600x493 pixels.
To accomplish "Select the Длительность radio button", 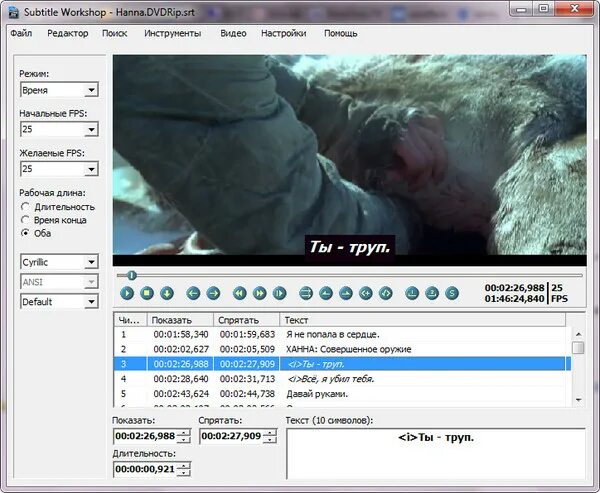I will [25, 207].
